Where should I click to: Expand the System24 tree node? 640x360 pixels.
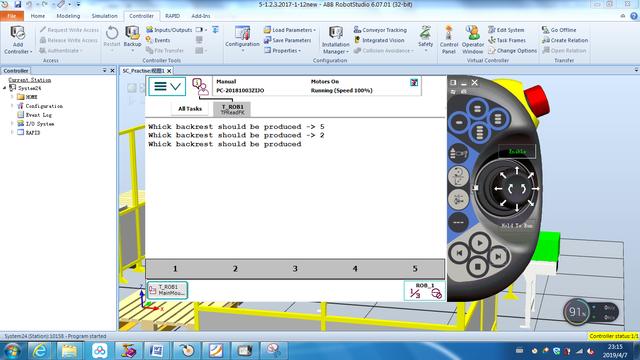click(x=5, y=88)
